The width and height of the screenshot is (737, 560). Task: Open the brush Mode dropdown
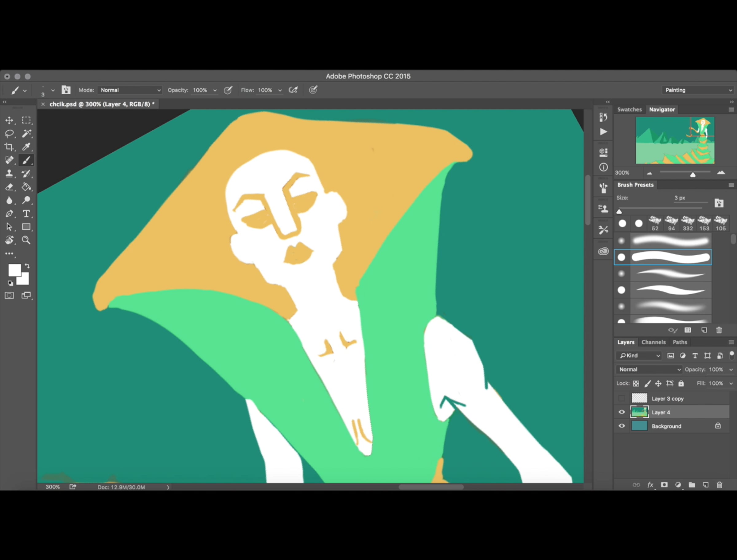[x=130, y=90]
